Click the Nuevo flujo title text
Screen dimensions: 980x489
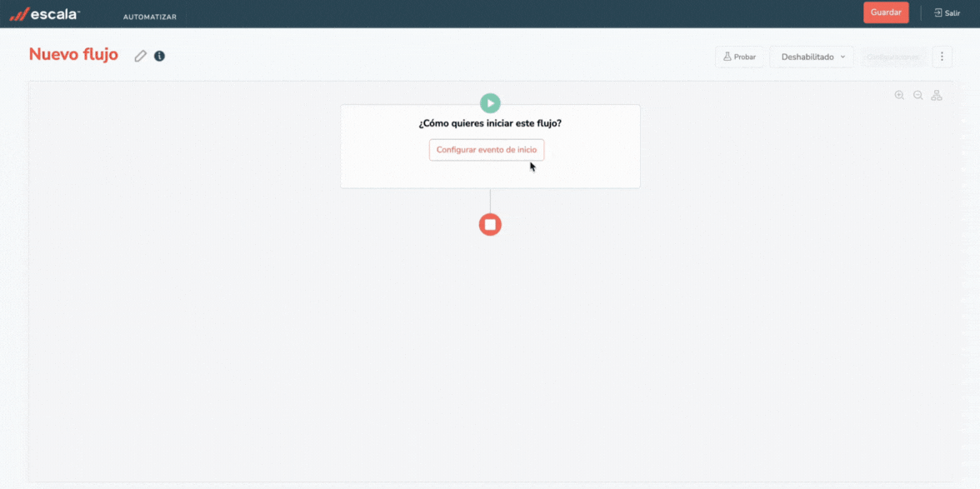73,55
